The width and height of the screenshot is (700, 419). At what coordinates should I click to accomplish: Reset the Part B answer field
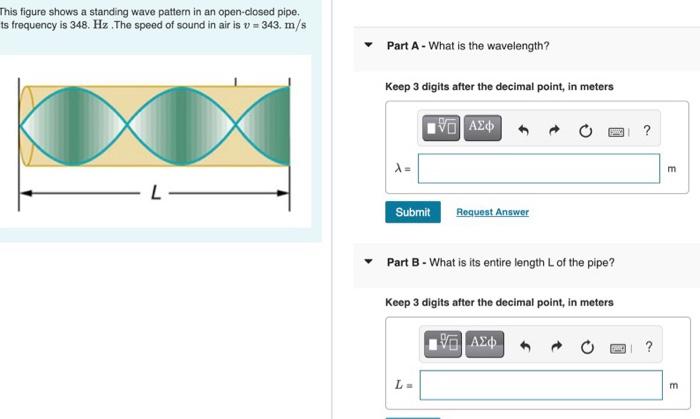587,347
